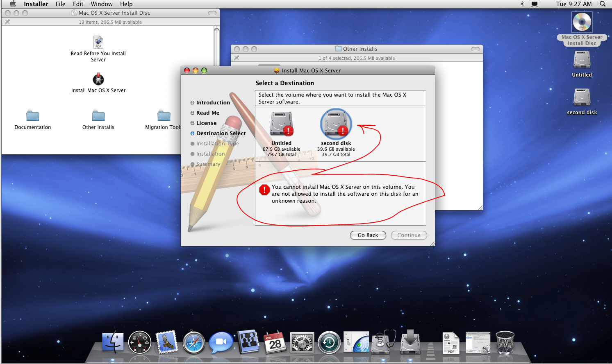Click the disc proxy icon in the Install Disc title bar
Viewport: 612px width, 364px height.
click(x=74, y=13)
